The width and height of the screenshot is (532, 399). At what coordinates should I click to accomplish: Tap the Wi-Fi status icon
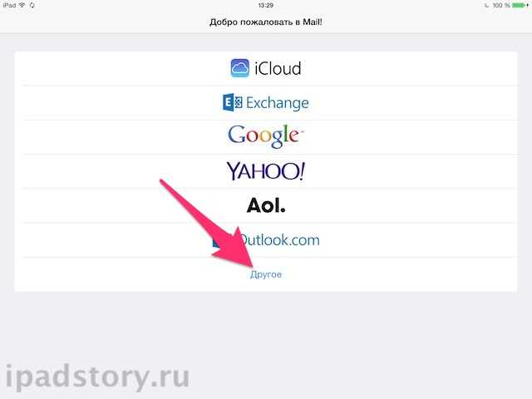coord(22,5)
